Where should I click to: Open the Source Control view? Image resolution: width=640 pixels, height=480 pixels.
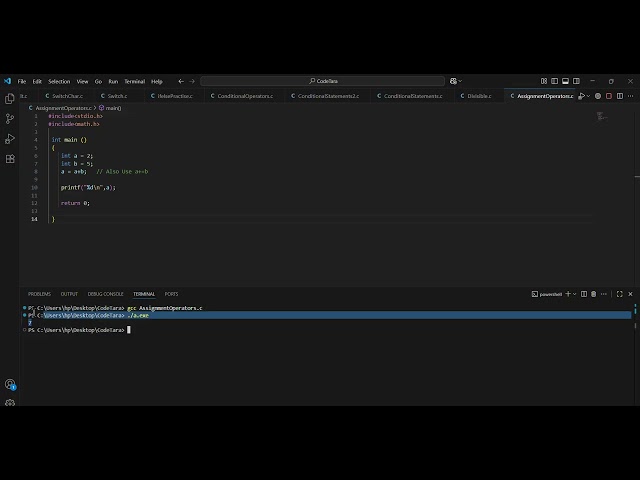click(10, 119)
